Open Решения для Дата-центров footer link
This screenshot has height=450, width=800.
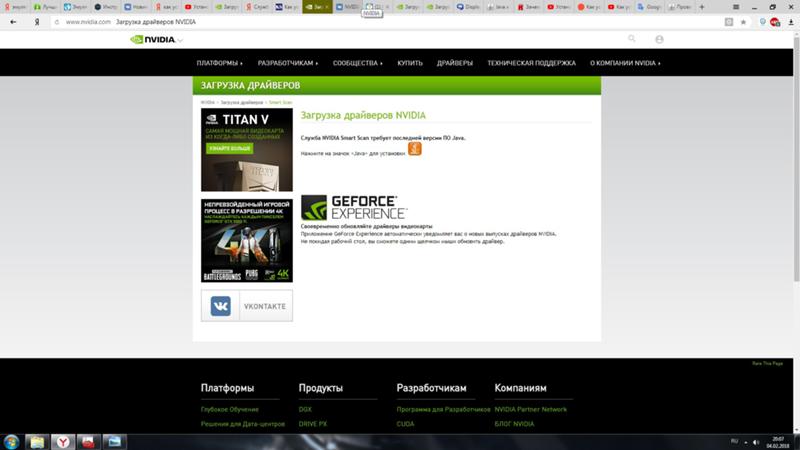[x=243, y=424]
